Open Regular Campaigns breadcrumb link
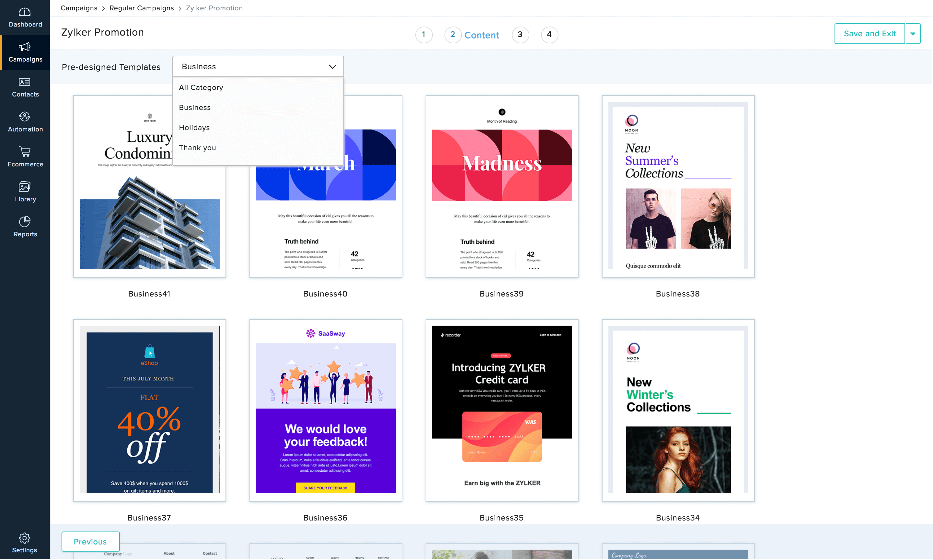Viewport: 933px width, 560px height. pos(142,8)
